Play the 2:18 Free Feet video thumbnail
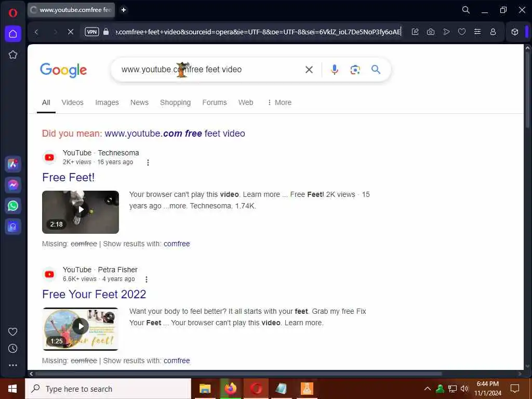This screenshot has width=532, height=399. (x=81, y=212)
